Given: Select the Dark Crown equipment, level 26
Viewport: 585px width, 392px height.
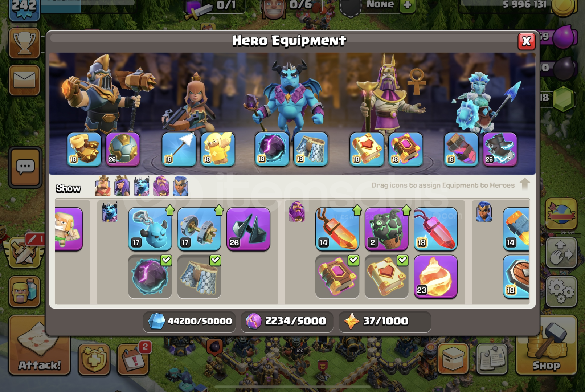Looking at the screenshot, I should point(248,229).
